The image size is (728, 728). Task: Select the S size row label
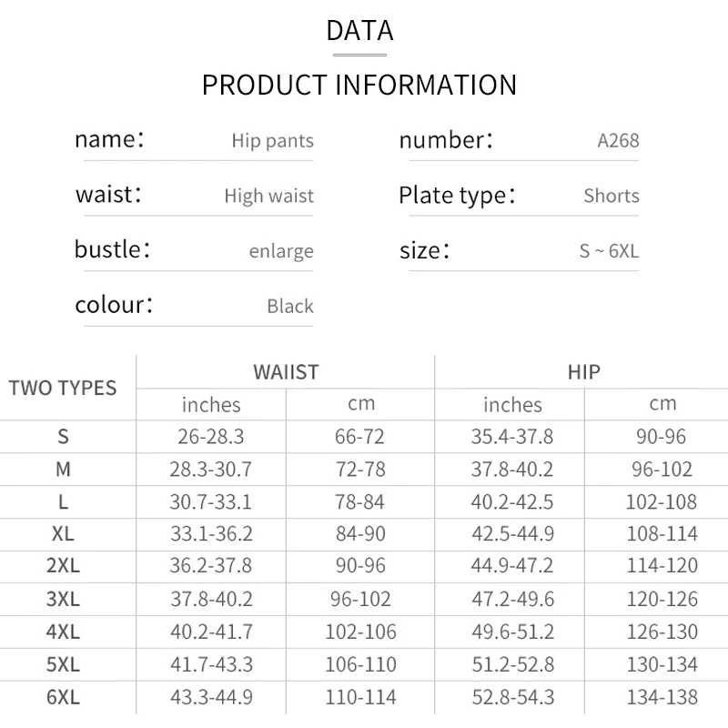coord(63,437)
